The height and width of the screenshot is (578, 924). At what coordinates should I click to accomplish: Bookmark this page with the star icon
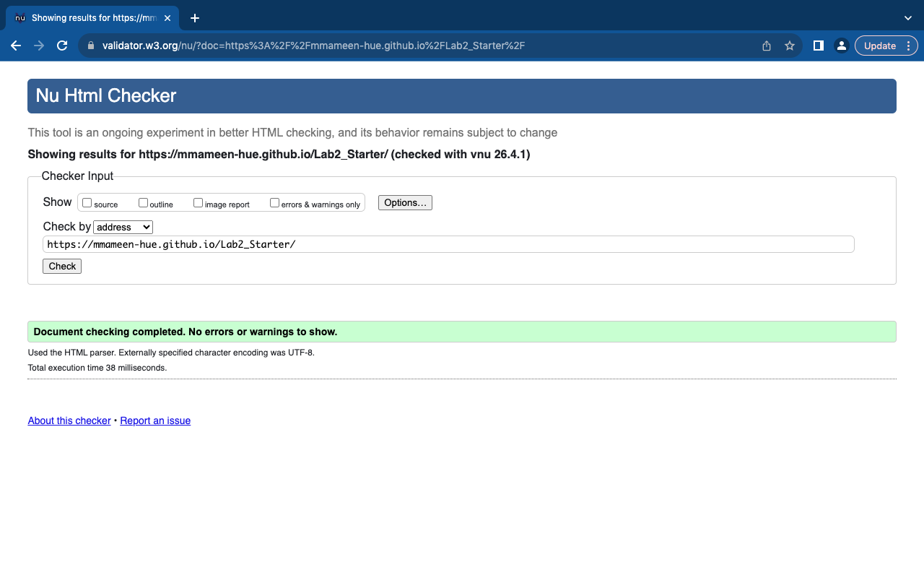click(x=790, y=46)
